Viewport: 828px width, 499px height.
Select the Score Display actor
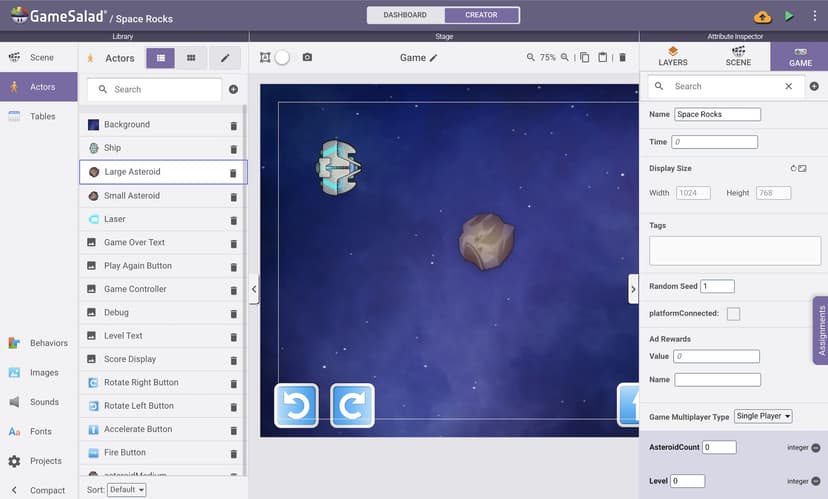pos(161,359)
